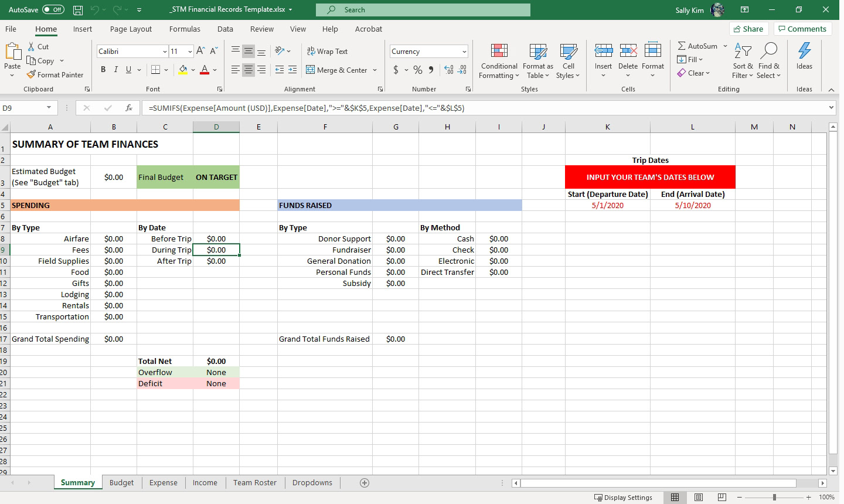The image size is (844, 504).
Task: Increase font size with the larger A icon
Action: [x=200, y=51]
